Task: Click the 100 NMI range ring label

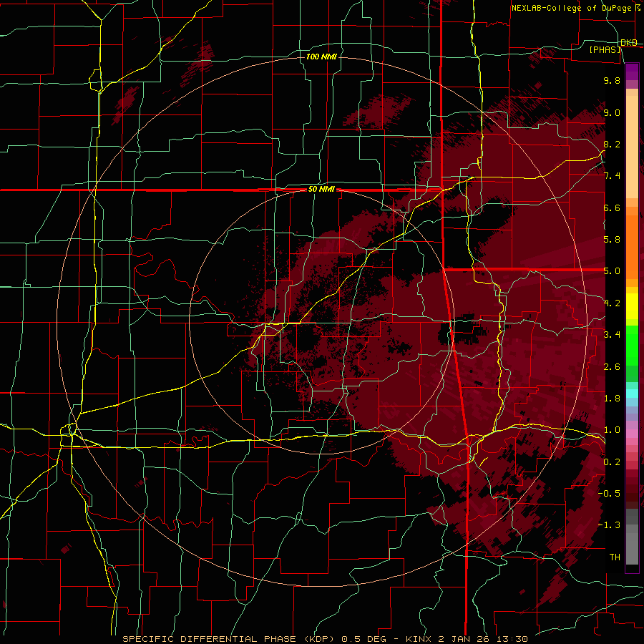Action: click(x=321, y=57)
